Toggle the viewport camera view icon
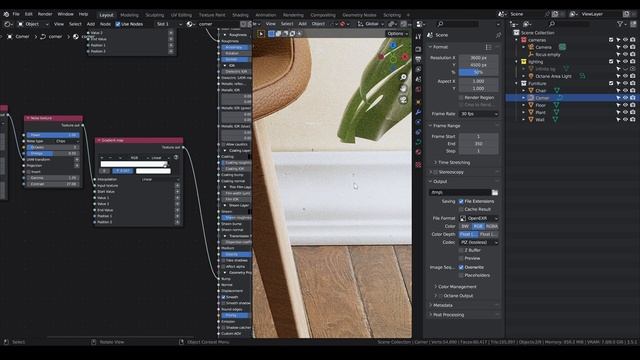Image resolution: width=640 pixels, height=360 pixels. click(403, 100)
